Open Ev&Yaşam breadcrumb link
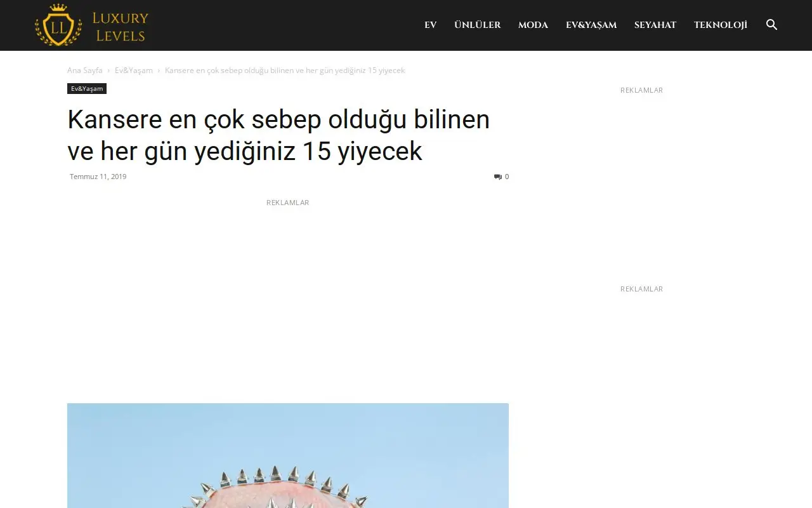 [x=134, y=70]
